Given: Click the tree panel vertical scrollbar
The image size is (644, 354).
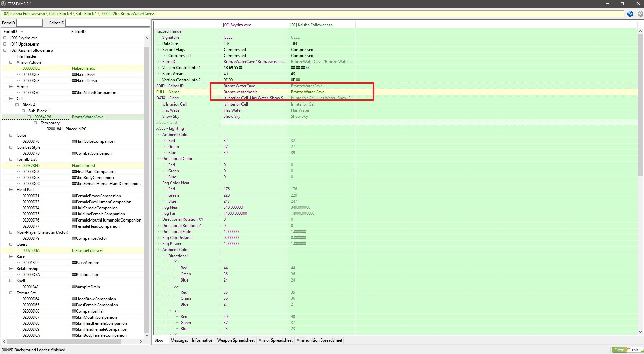Looking at the screenshot, I should (x=147, y=186).
